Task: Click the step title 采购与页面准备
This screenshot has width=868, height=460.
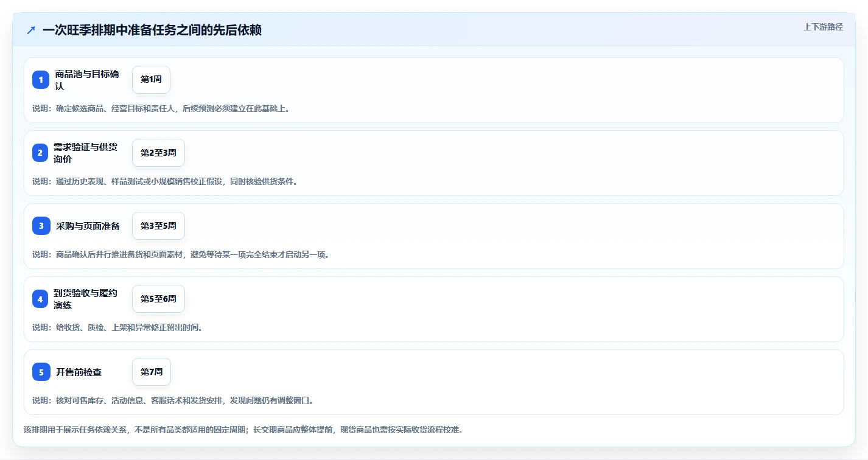Action: click(x=88, y=226)
